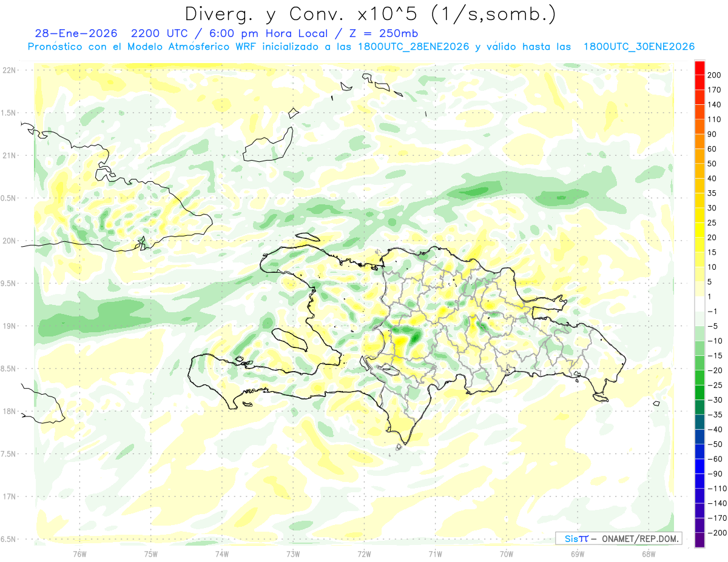Click the "6.5N" latitude label

pyautogui.click(x=8, y=539)
